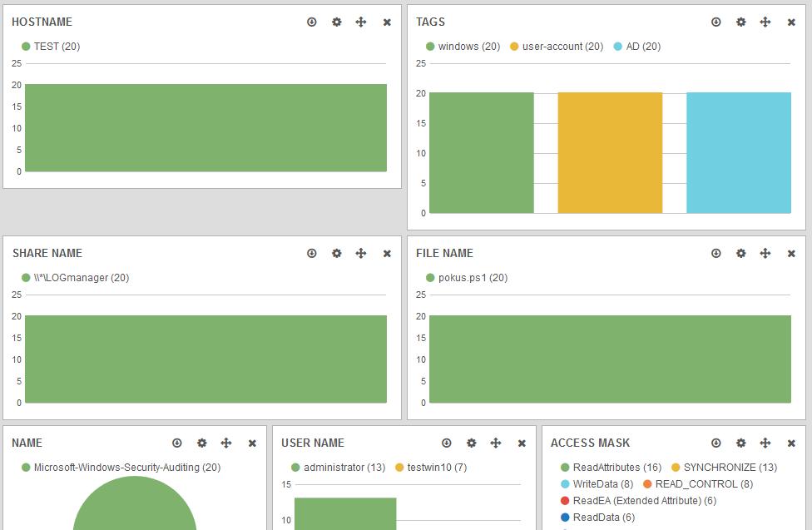Click the orange dot beside READ_CONTROL (8)
This screenshot has width=812, height=530.
pos(647,484)
